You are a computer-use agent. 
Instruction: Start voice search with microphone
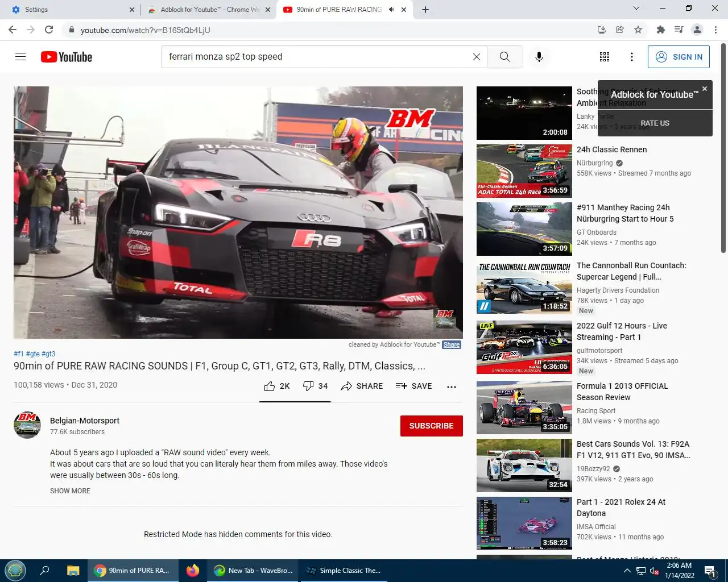[x=539, y=57]
